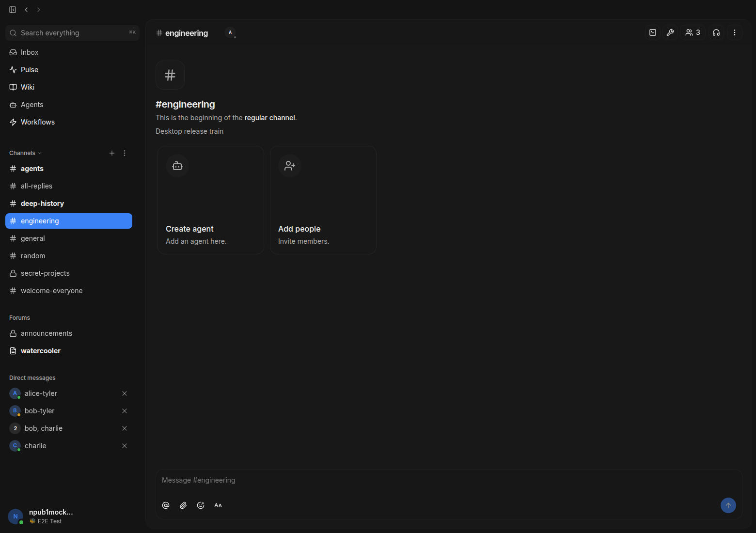Screen dimensions: 756x533
Task: Open Channels section options menu
Action: (125, 153)
